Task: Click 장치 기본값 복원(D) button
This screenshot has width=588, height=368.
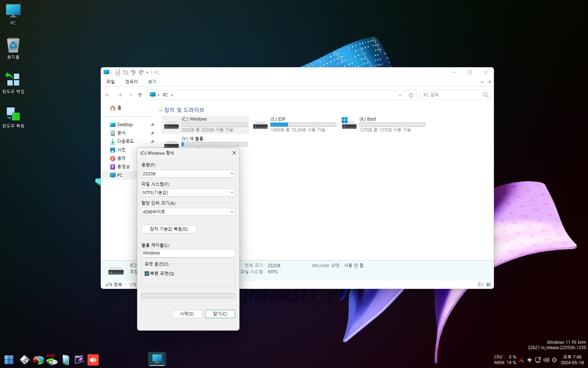Action: point(169,229)
